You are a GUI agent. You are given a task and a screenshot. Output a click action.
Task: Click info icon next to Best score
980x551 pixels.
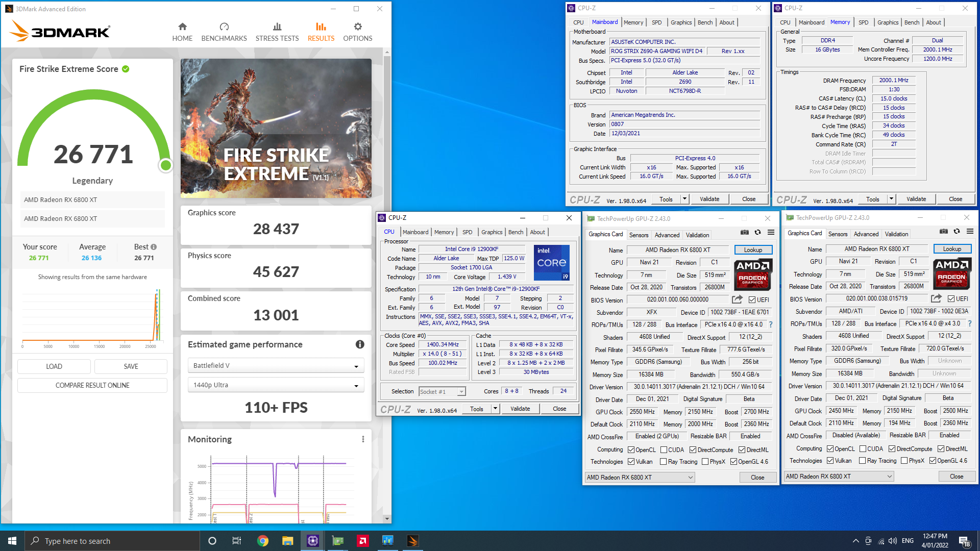point(154,247)
